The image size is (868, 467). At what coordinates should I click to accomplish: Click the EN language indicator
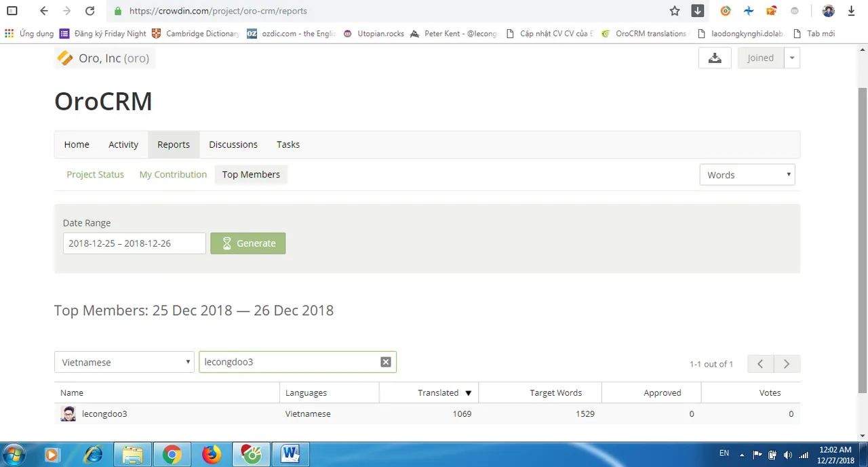(724, 453)
